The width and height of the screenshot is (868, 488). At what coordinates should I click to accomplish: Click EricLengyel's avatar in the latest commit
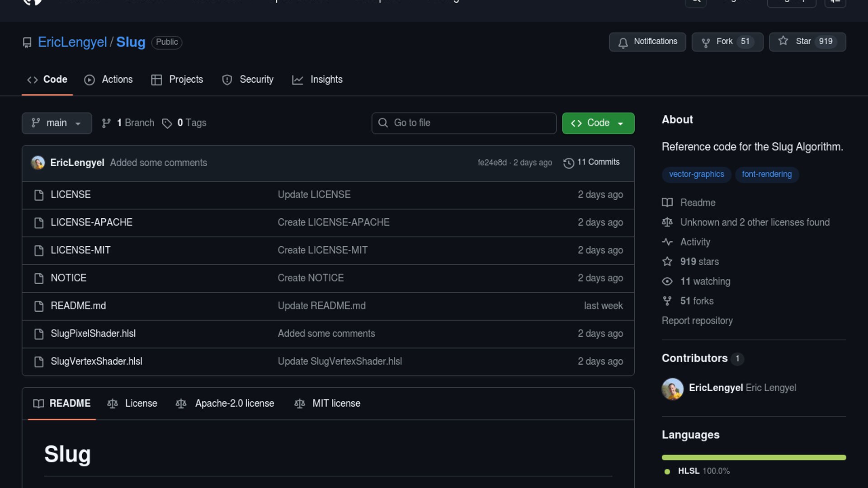coord(38,163)
